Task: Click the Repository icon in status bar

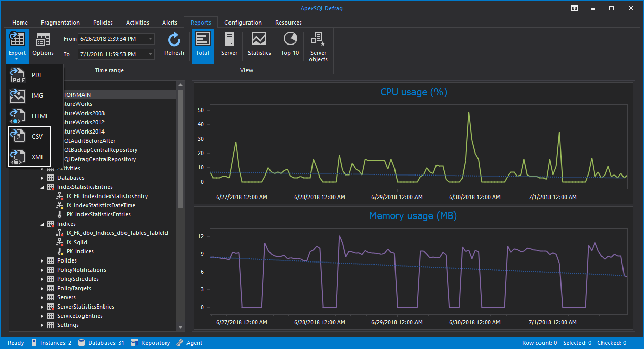Action: 135,343
